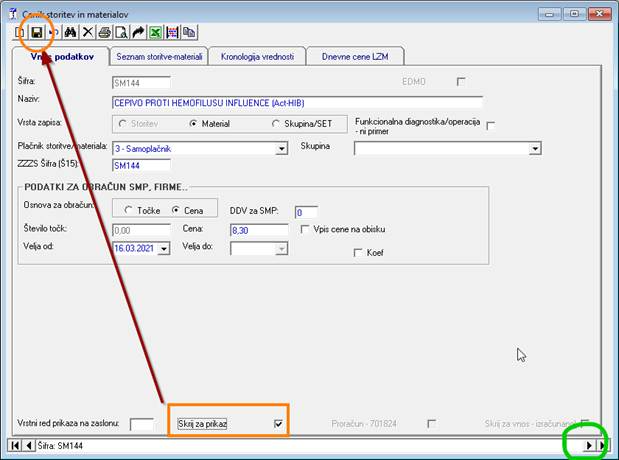
Task: Click the printer icon in toolbar
Action: [x=104, y=33]
